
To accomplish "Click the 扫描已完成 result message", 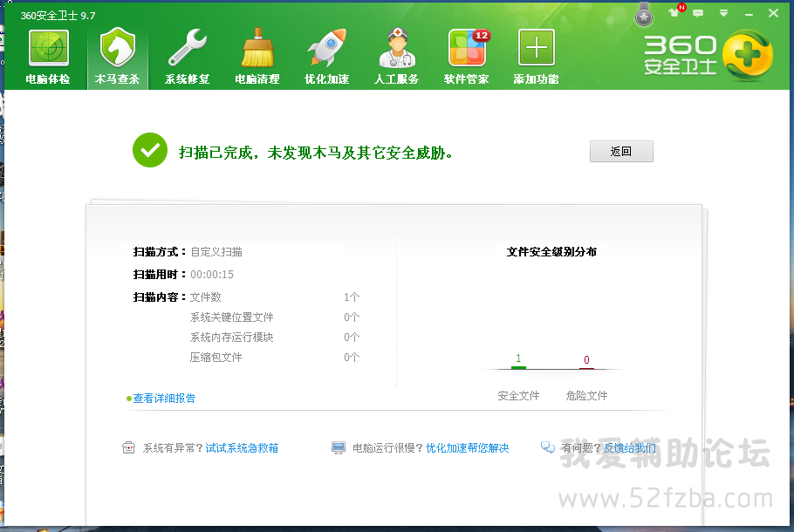I will tap(316, 153).
